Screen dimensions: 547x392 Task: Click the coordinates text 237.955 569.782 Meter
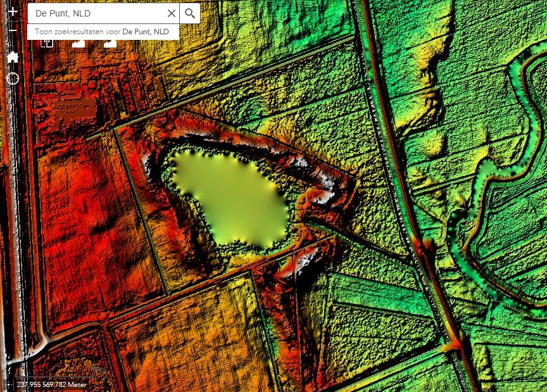pyautogui.click(x=52, y=384)
